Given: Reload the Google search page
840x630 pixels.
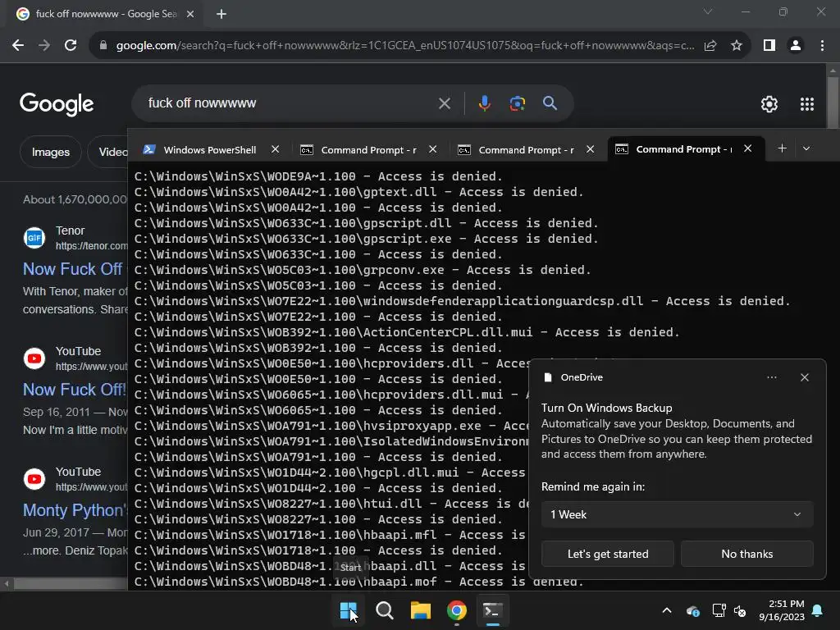Looking at the screenshot, I should tap(71, 46).
